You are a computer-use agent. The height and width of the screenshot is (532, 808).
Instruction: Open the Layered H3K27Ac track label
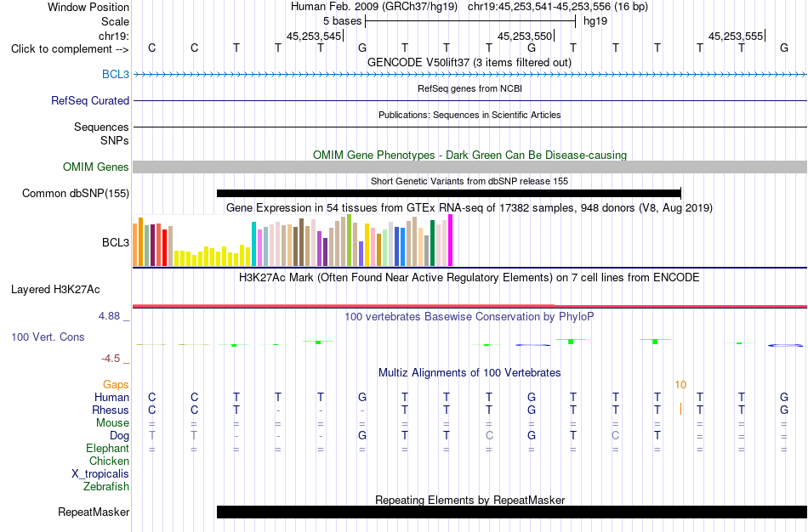pyautogui.click(x=55, y=290)
